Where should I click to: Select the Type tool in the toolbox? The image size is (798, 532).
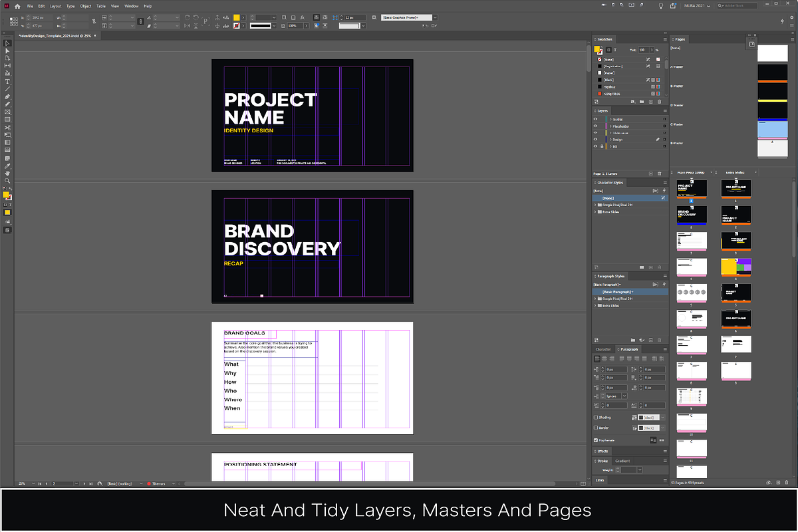coord(8,82)
